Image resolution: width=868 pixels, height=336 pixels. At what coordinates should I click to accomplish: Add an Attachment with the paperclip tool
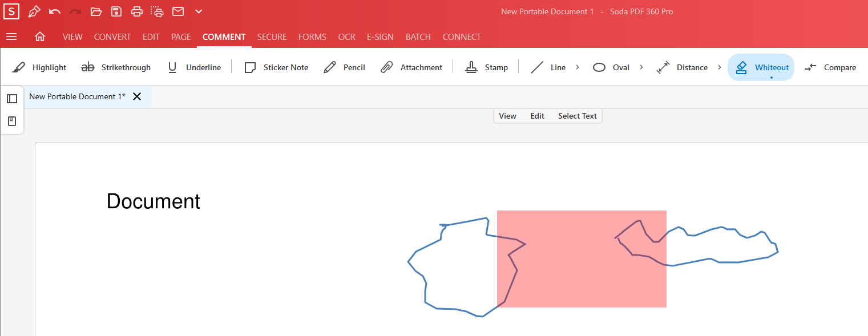click(x=411, y=67)
